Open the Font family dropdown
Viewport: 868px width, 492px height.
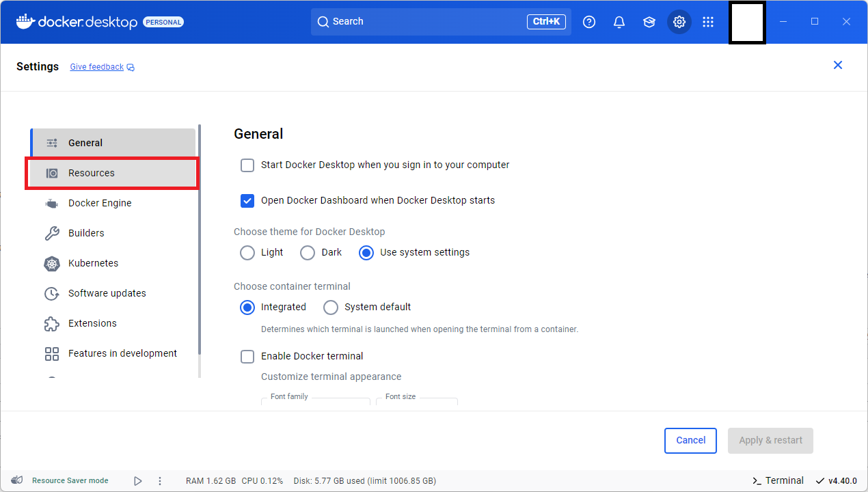click(x=316, y=401)
